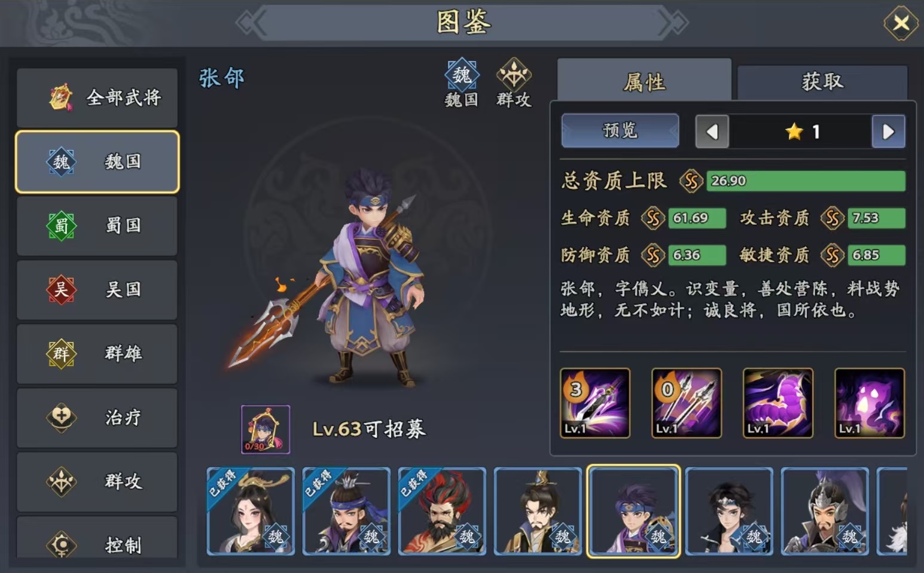
Task: Click the 群攻 type badge above character
Action: tap(514, 83)
